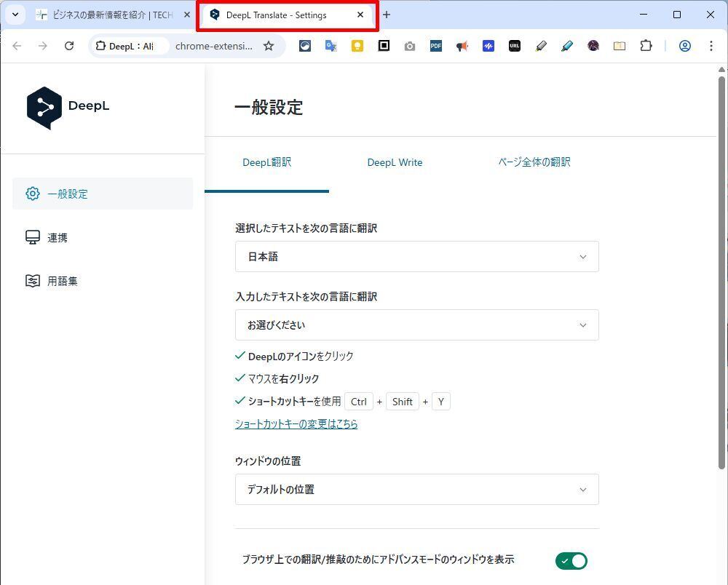Click the DeepL logo in the sidebar
The image size is (728, 585).
point(68,108)
